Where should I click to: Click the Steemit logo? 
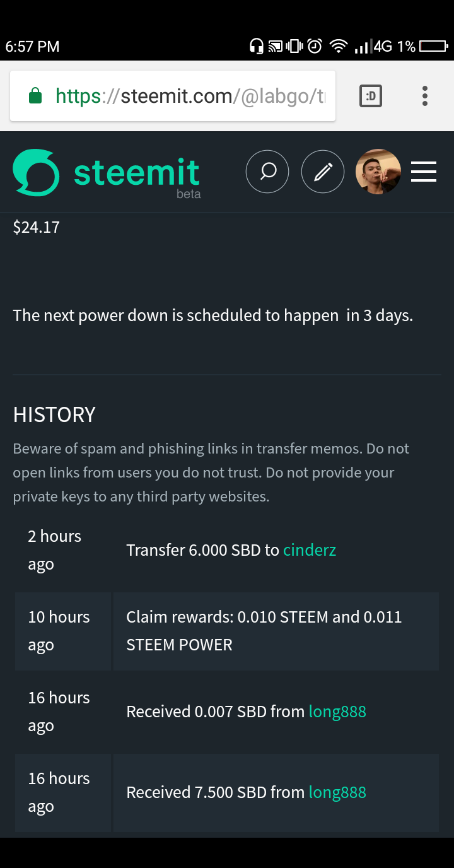coord(36,172)
